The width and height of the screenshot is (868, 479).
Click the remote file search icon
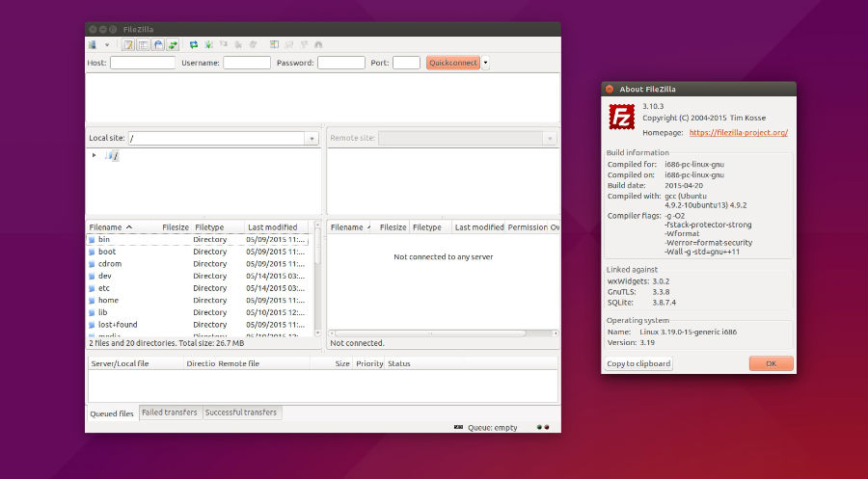(318, 44)
